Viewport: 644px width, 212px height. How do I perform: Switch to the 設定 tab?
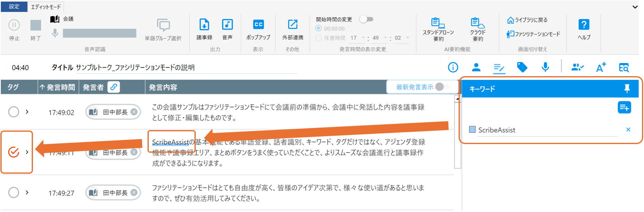click(x=14, y=7)
